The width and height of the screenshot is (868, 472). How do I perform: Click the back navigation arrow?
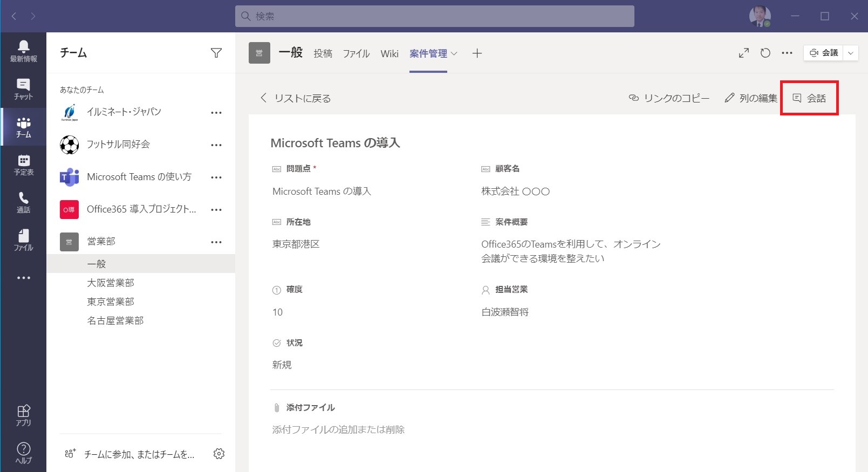point(14,16)
